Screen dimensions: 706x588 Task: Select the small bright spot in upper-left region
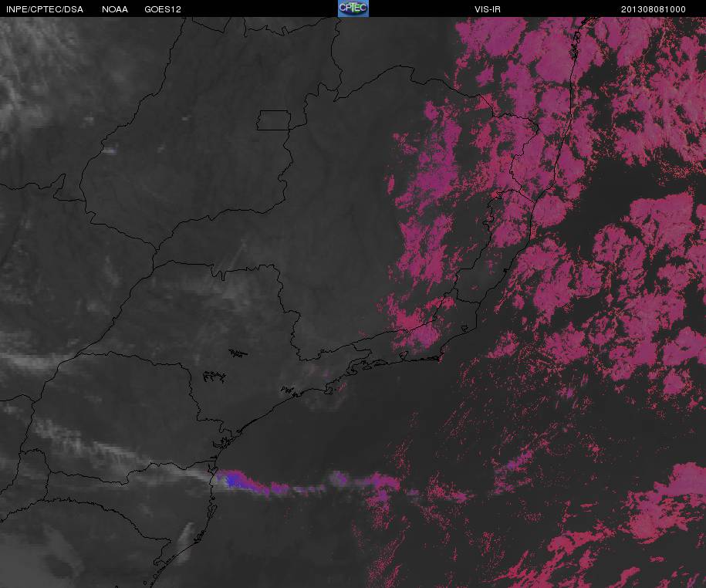click(x=109, y=150)
